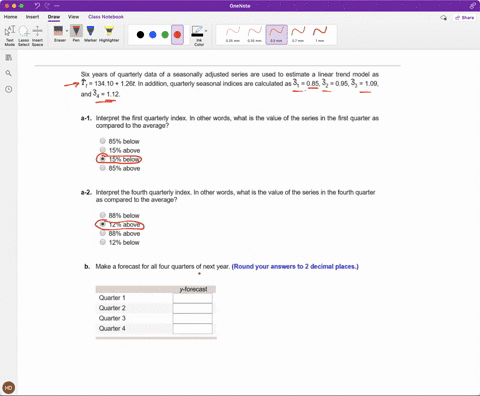Expand the Ink Color dropdown arrow
This screenshot has width=480, height=396.
pyautogui.click(x=206, y=31)
